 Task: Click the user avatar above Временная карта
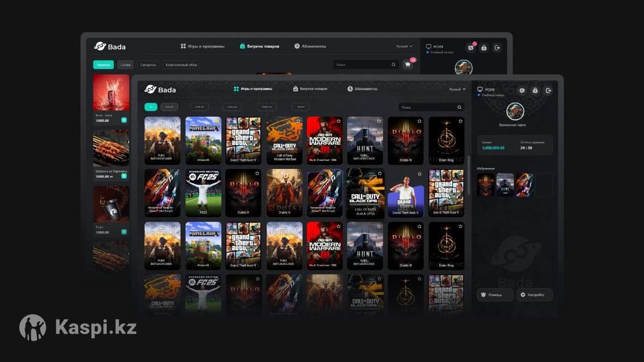pos(515,111)
